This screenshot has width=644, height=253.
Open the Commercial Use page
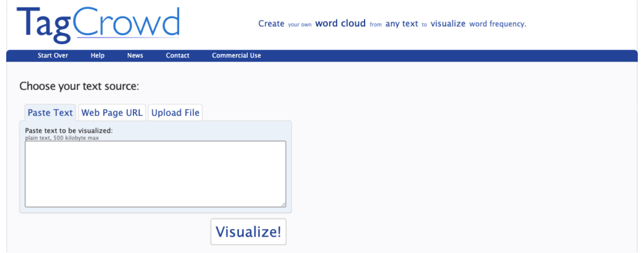[236, 55]
